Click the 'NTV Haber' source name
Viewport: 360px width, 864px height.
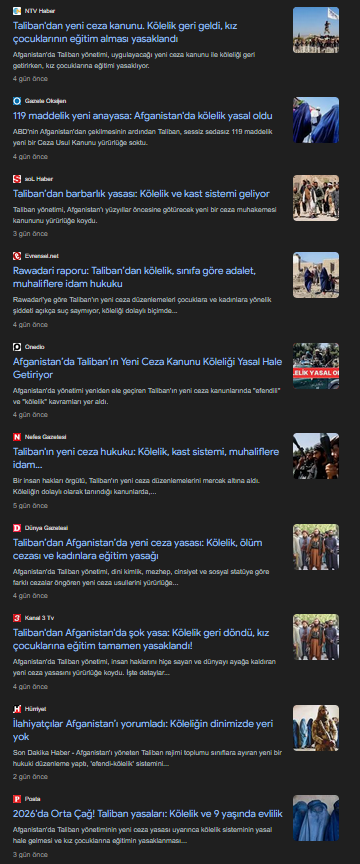(x=40, y=11)
